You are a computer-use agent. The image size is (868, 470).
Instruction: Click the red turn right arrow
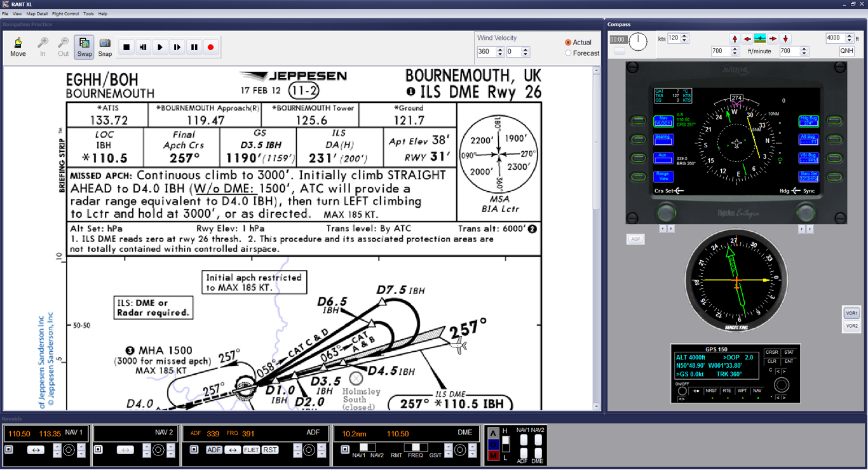point(773,39)
